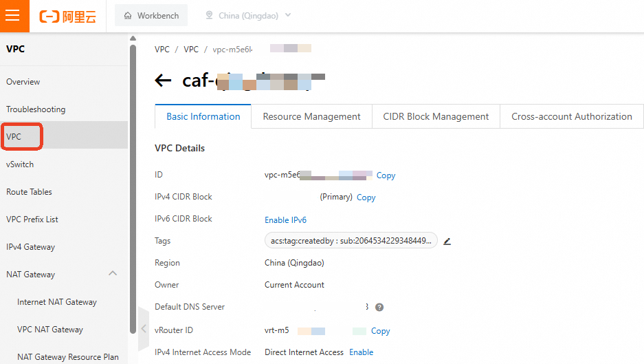Screen dimensions: 644x364
Task: Copy the vRouter ID
Action: pos(380,331)
